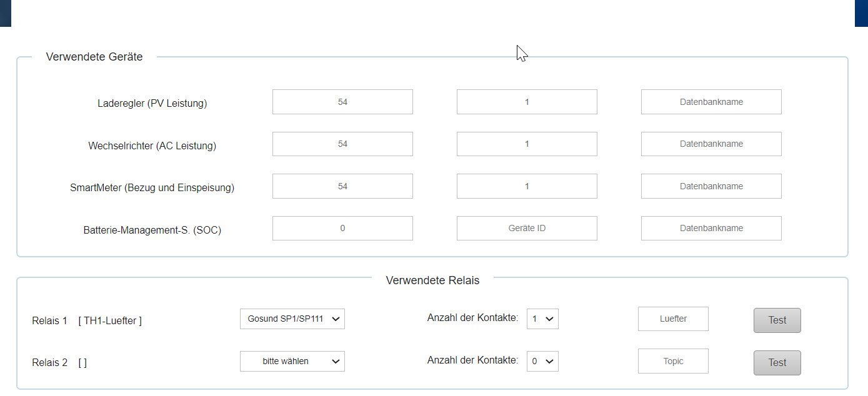Open Relais 2 'bitte wählen' dropdown
The height and width of the screenshot is (396, 868).
click(x=292, y=361)
